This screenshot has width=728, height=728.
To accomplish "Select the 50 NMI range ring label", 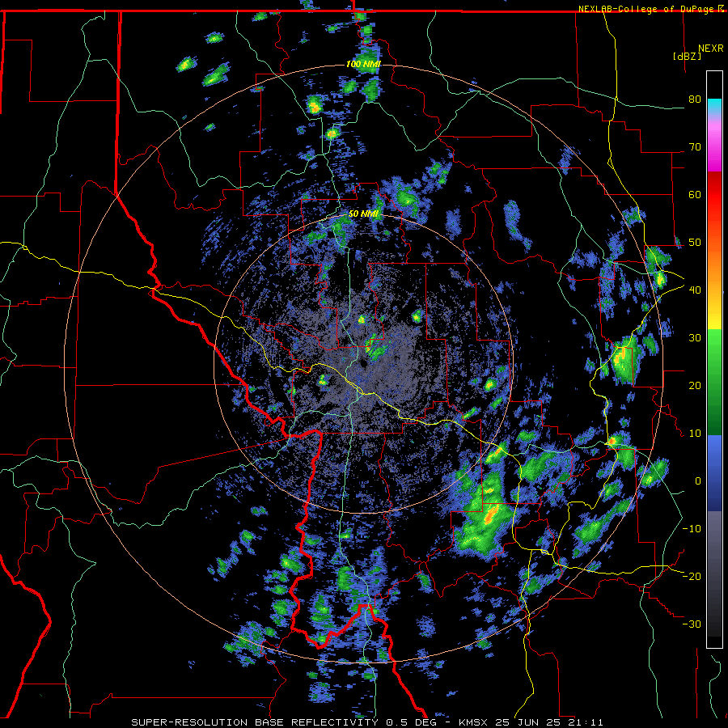I will point(363,214).
